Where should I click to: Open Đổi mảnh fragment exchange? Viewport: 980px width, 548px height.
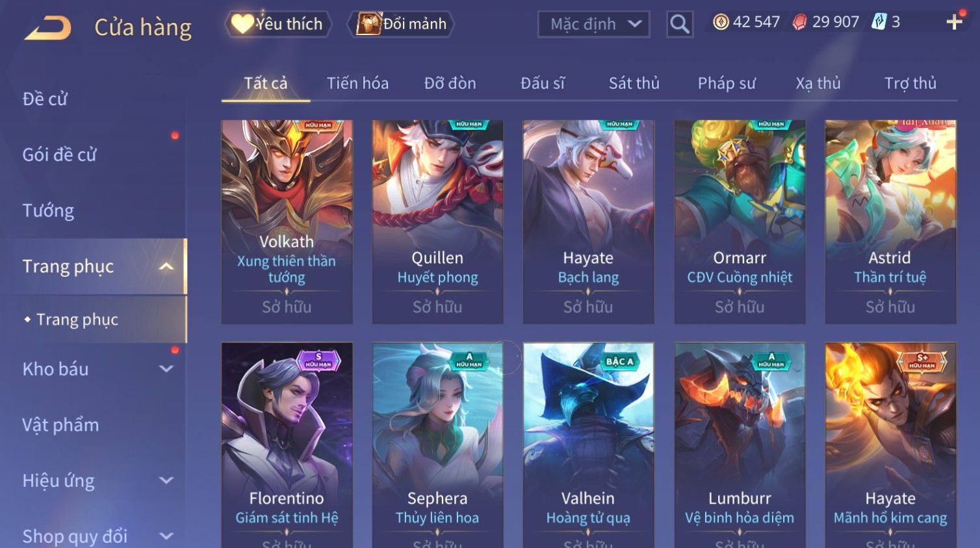click(401, 24)
